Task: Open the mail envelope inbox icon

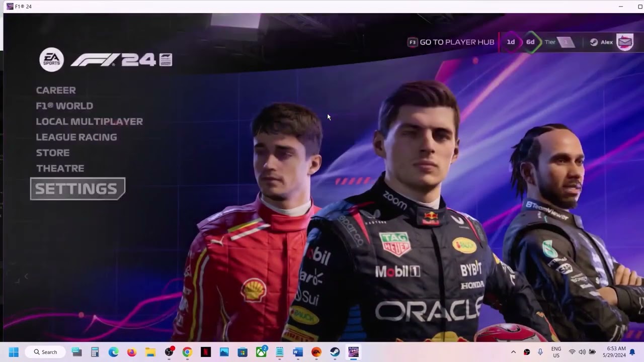Action: 625,42
